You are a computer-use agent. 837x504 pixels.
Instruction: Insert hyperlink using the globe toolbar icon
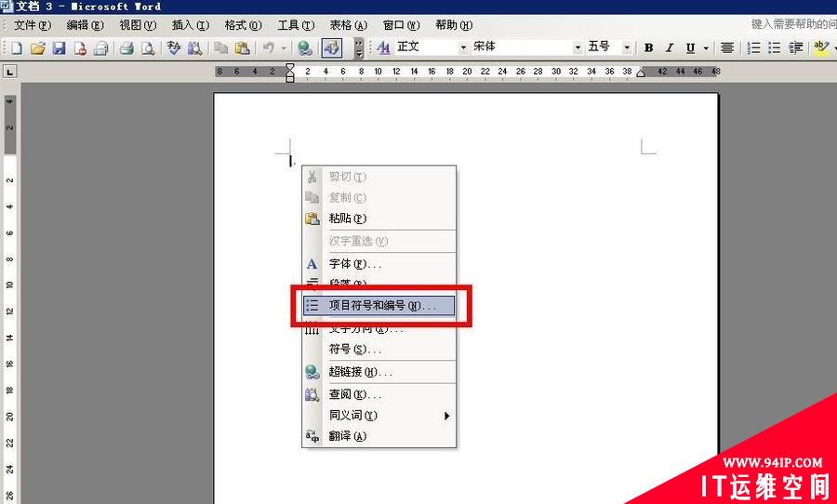[x=305, y=48]
